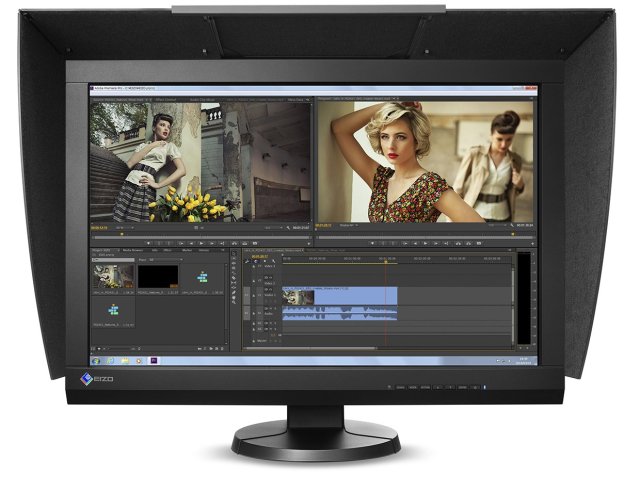Select the Selection tool in Tools panel

[233, 253]
